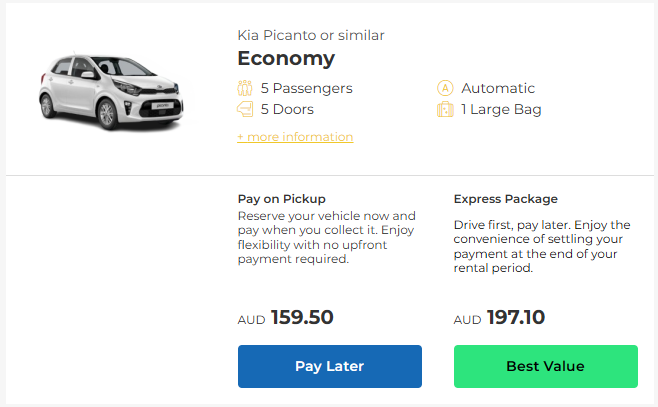Click the AUD 159.50 price

[x=285, y=318]
